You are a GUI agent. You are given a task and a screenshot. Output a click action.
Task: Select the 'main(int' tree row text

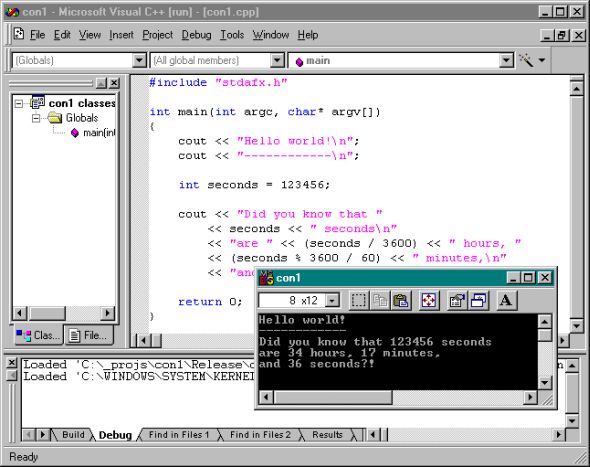(x=99, y=133)
